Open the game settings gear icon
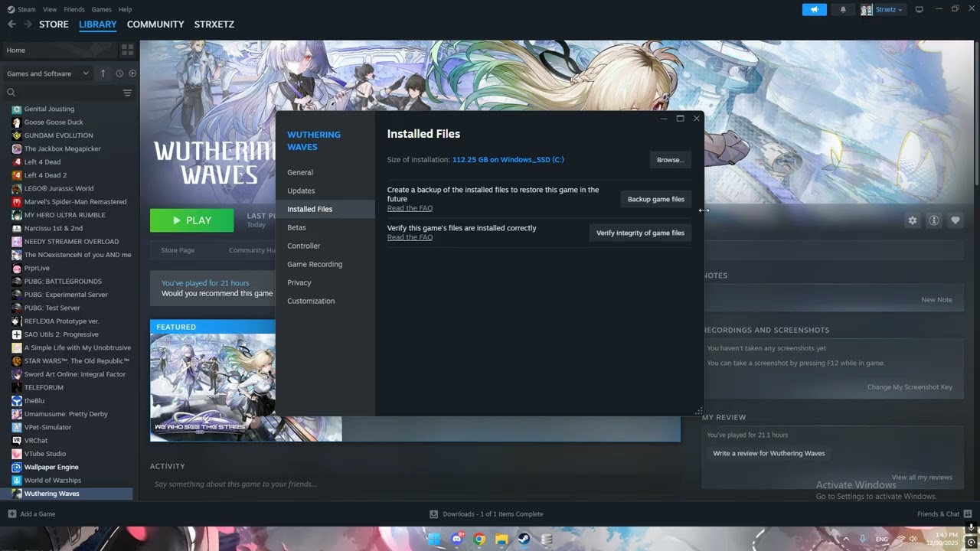Screen dimensions: 980x551 (912, 220)
